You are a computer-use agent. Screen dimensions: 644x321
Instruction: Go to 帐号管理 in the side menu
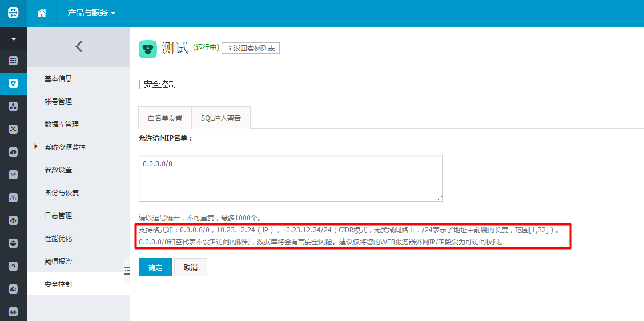click(58, 101)
